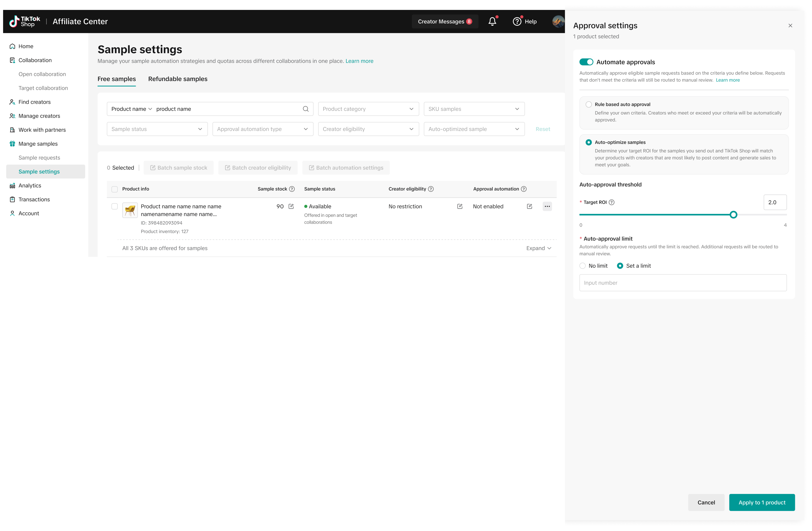Viewport: 812px width, 531px height.
Task: Click the Target ROI info icon
Action: pyautogui.click(x=612, y=202)
